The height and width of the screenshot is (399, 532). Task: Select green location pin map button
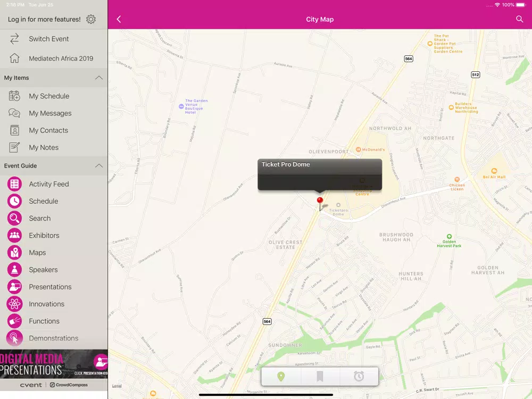281,376
